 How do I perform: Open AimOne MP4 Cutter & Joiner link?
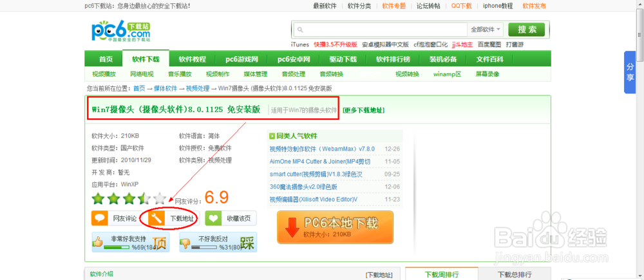pyautogui.click(x=320, y=162)
